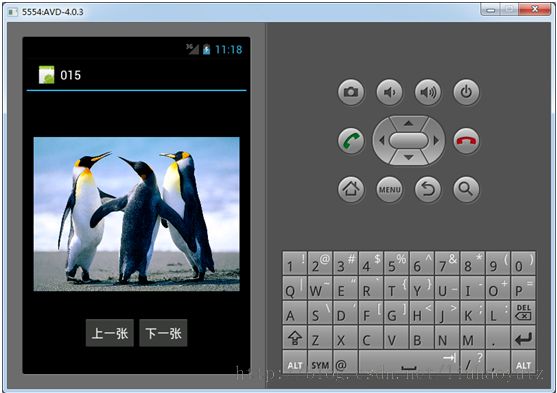Click the 015 app icon in action bar
Viewport: 557px width, 393px height.
[x=47, y=75]
